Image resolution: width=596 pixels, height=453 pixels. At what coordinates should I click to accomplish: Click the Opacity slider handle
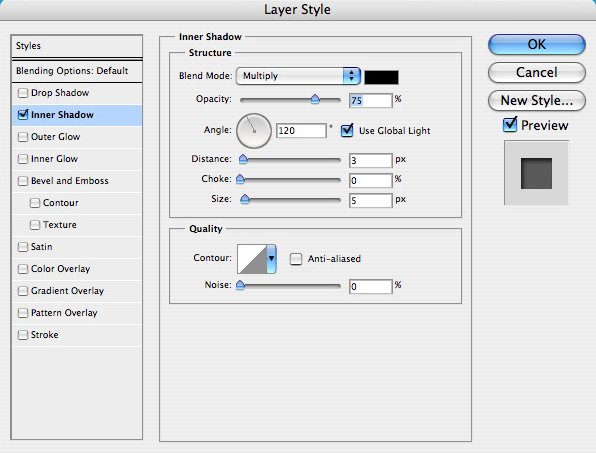(x=315, y=99)
